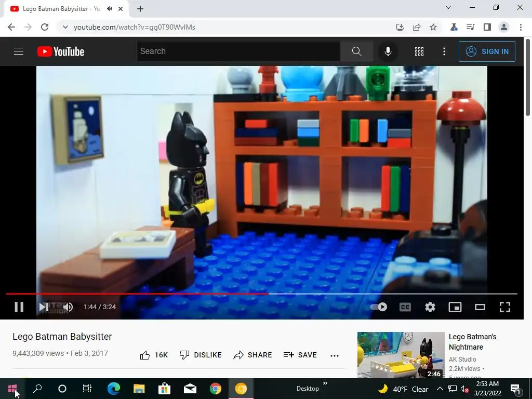This screenshot has width=532, height=399.
Task: Save the video to a playlist
Action: pyautogui.click(x=300, y=355)
